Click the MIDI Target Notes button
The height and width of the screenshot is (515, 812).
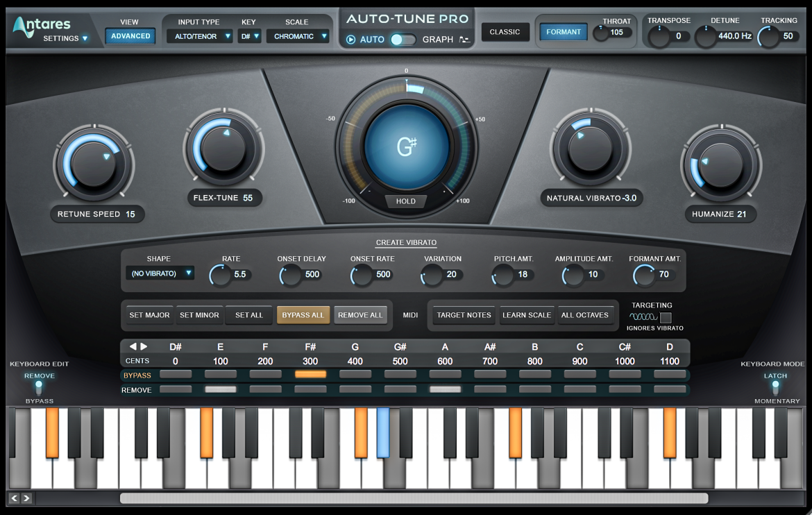464,315
